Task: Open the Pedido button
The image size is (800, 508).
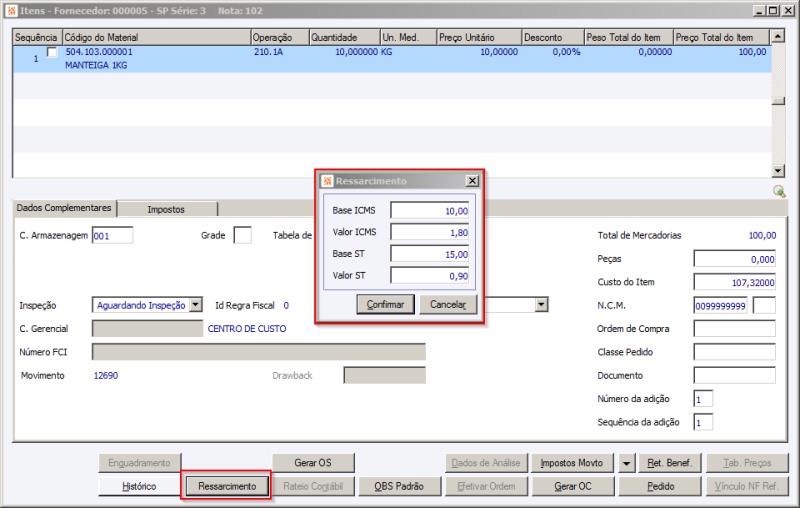Action: (660, 486)
